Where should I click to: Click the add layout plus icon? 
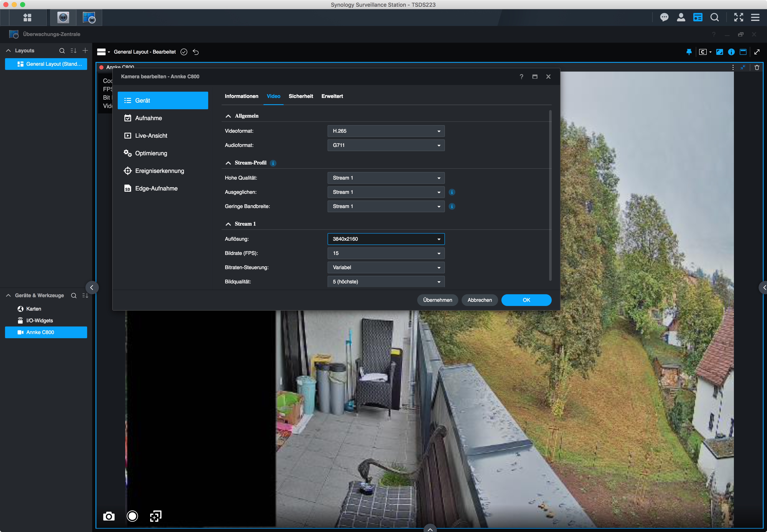tap(85, 50)
